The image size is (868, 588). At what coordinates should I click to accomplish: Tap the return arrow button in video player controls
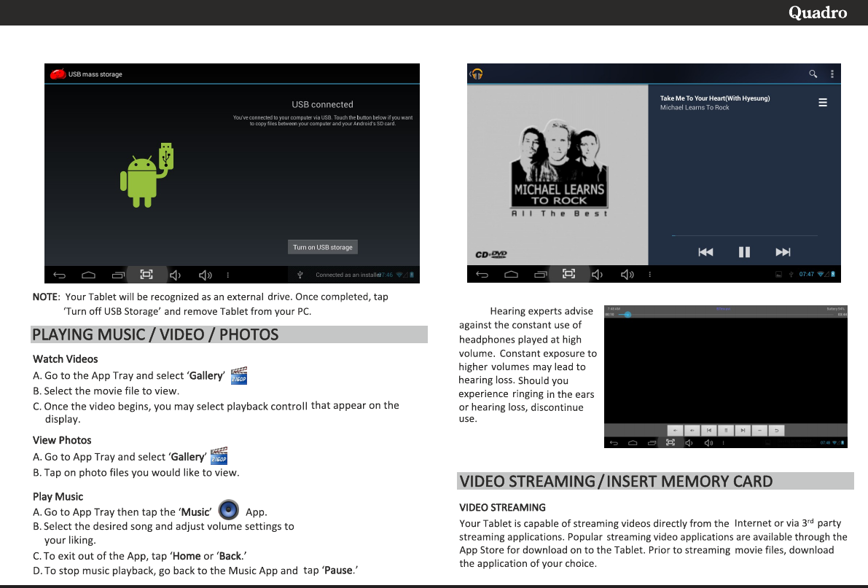777,430
